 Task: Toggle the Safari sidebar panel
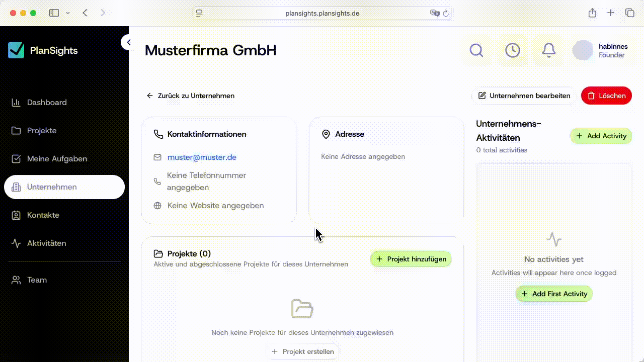tap(54, 13)
